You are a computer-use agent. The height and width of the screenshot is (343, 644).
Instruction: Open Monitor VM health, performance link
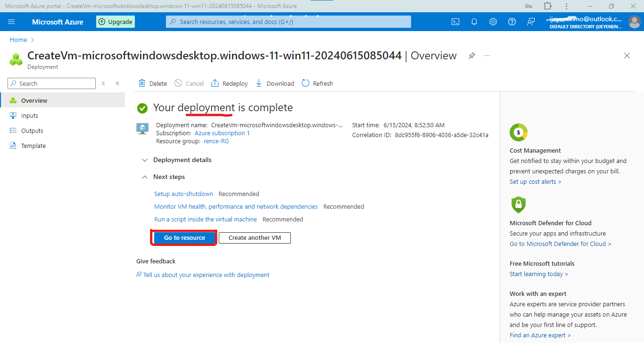[236, 206]
